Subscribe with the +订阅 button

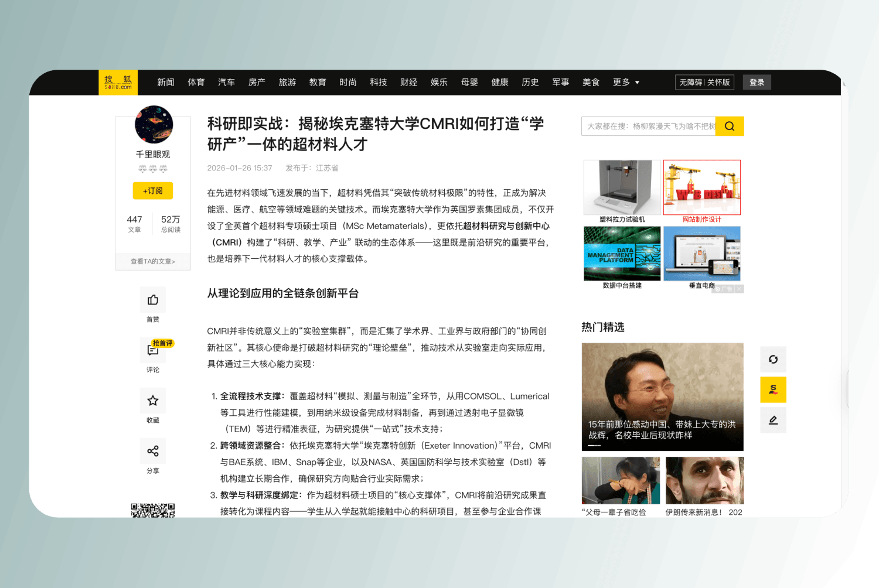click(x=153, y=191)
